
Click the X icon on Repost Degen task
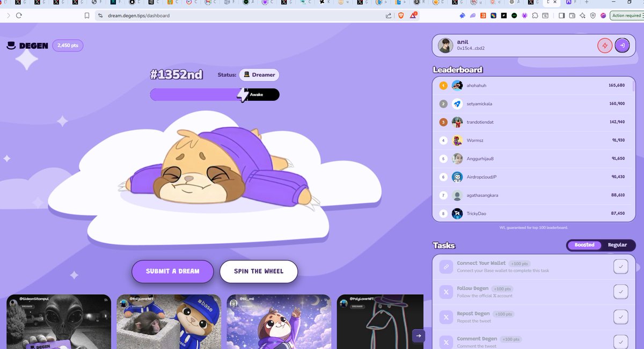tap(446, 317)
